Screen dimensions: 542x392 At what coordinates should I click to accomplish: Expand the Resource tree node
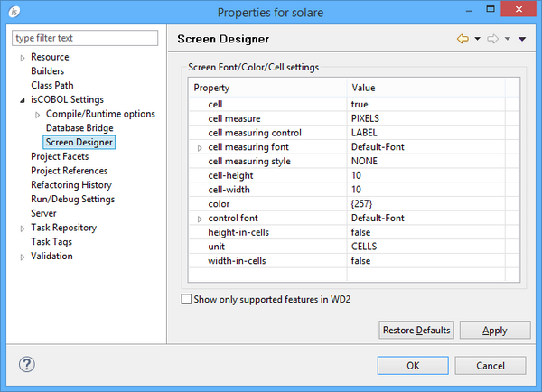(x=23, y=58)
